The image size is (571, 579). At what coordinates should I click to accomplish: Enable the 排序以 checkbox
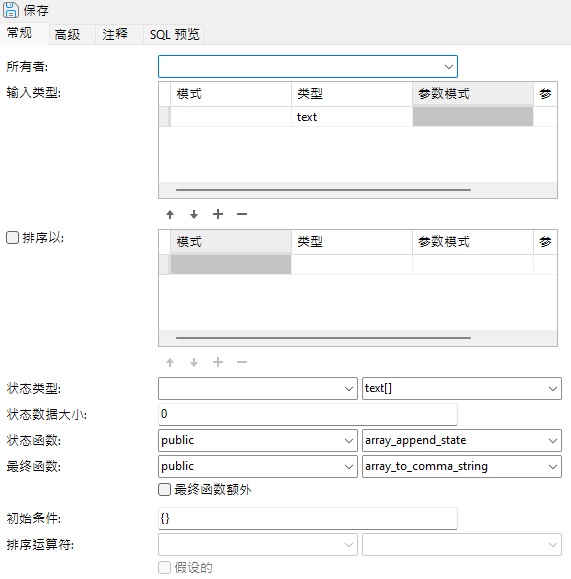(x=12, y=237)
